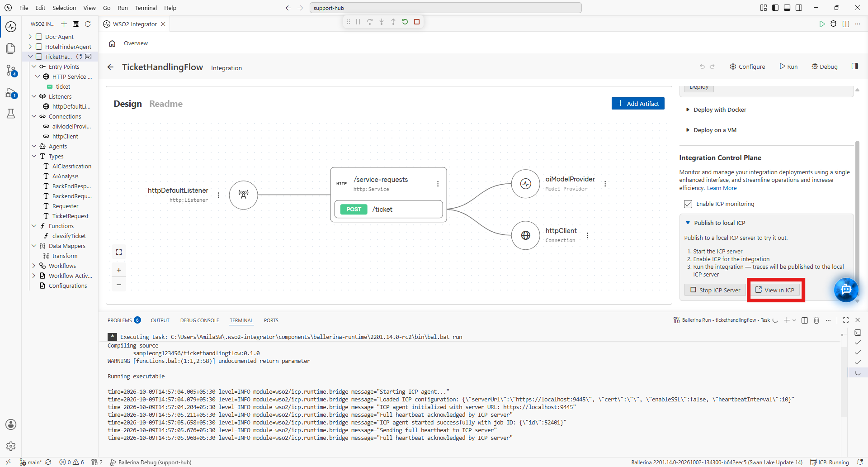Expand Deploy on a VM section
Viewport: 868px width, 467px height.
point(711,130)
